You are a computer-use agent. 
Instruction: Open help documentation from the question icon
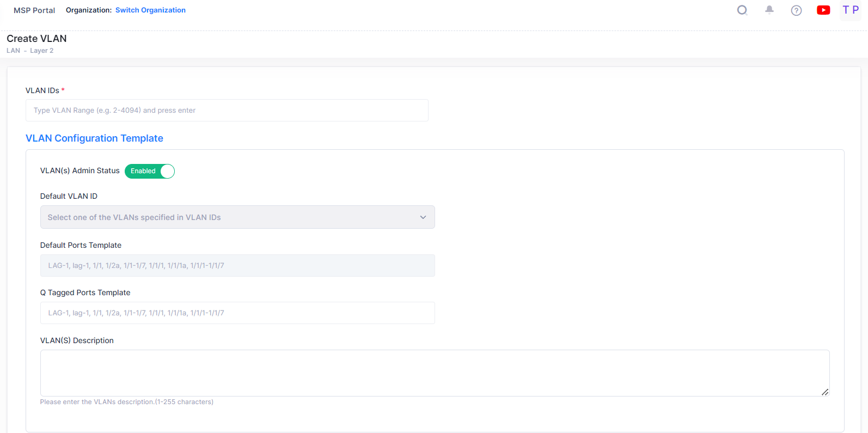click(x=797, y=10)
